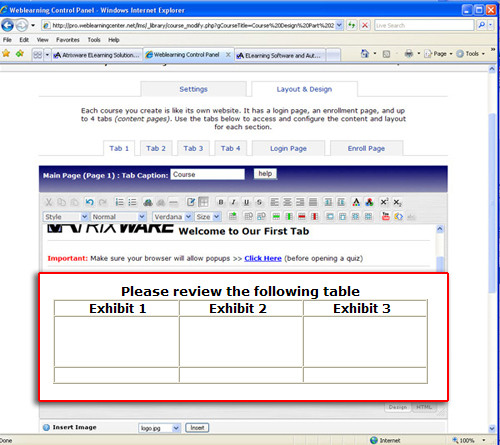Open the Style dropdown
The image size is (500, 445).
coord(66,217)
